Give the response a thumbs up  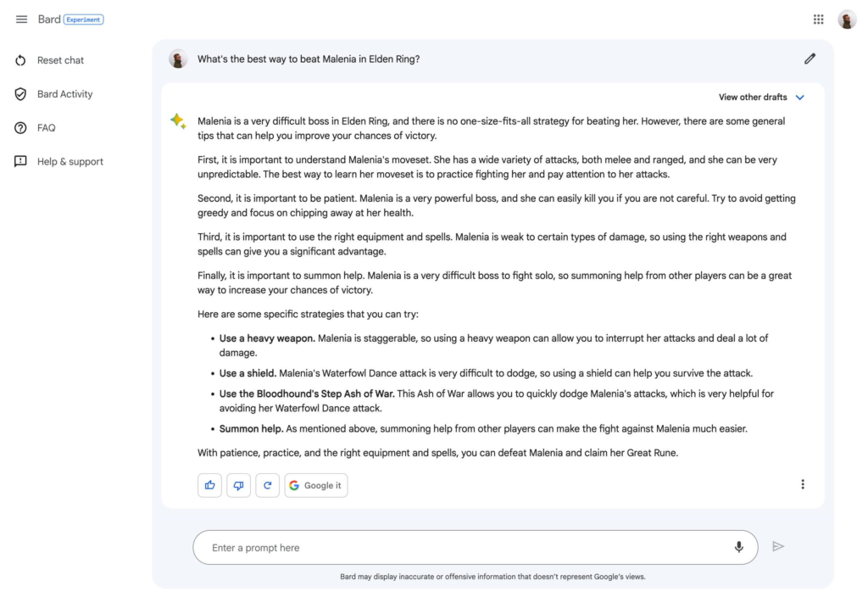click(209, 485)
